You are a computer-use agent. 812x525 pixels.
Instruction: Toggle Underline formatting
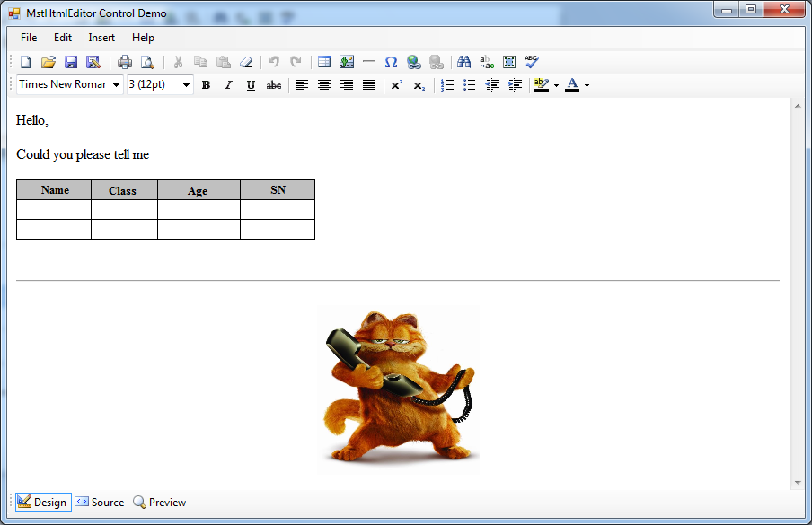pos(252,85)
